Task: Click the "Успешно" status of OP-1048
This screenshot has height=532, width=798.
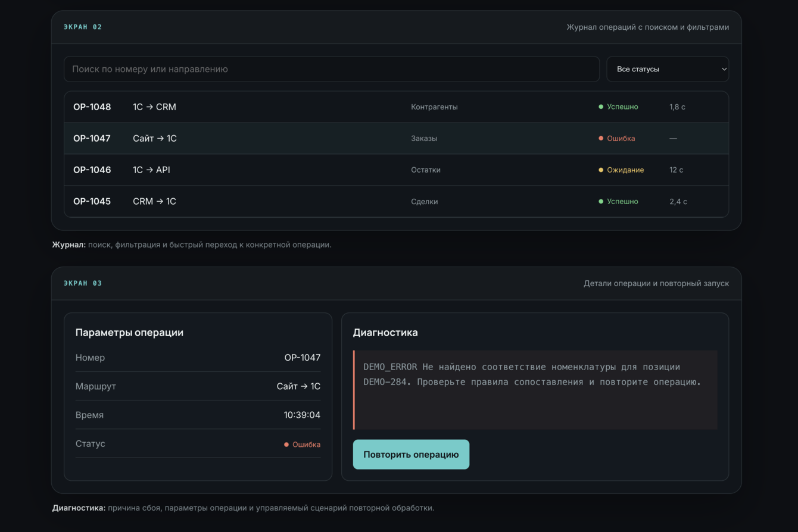Action: 618,107
